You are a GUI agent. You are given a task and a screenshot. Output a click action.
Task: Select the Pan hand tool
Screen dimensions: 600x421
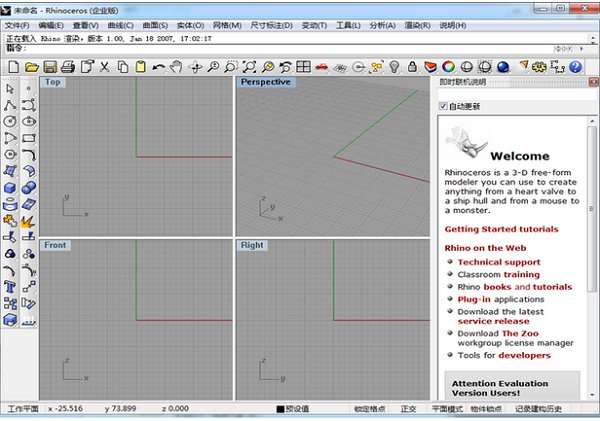click(176, 67)
